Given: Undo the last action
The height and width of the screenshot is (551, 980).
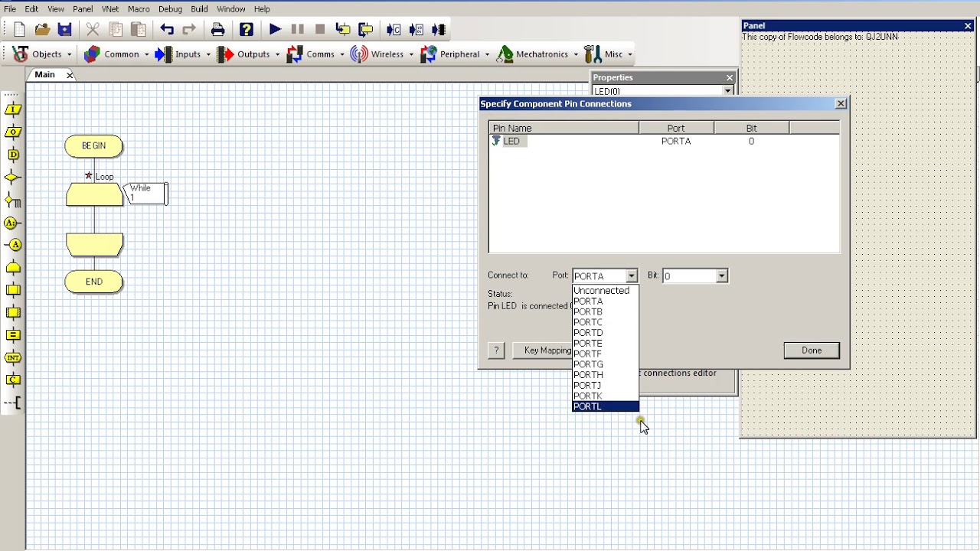Looking at the screenshot, I should (x=166, y=30).
